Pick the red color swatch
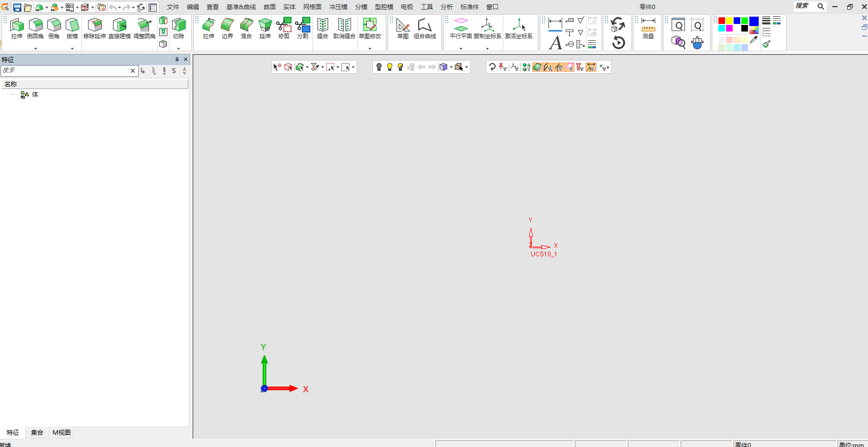 tap(721, 21)
